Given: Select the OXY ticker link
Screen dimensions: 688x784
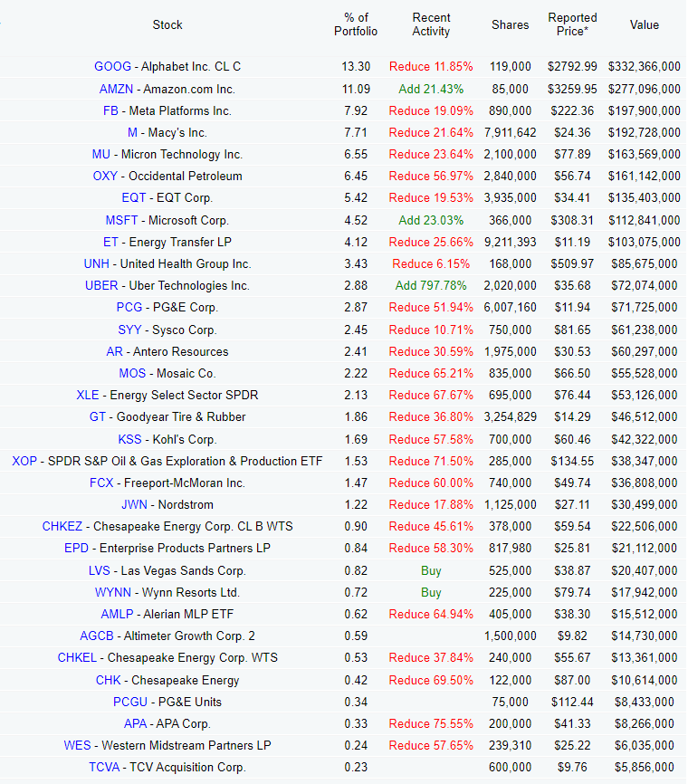Looking at the screenshot, I should (x=105, y=176).
